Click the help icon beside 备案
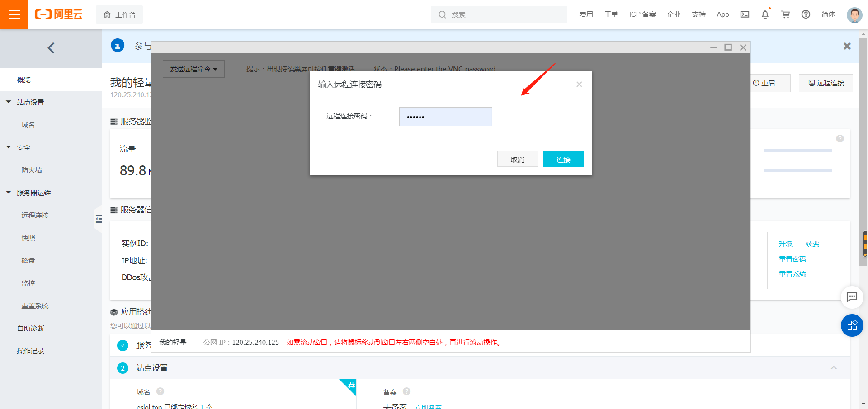 tap(406, 391)
